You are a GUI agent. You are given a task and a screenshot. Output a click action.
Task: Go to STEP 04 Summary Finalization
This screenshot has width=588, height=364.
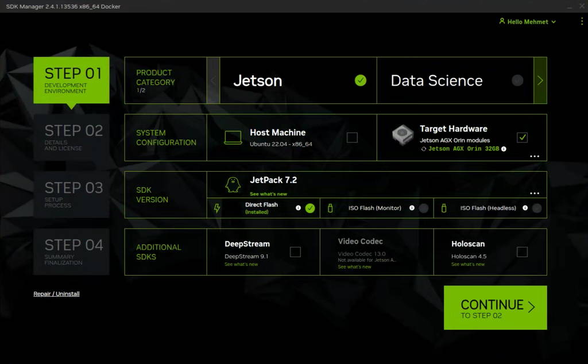71,252
